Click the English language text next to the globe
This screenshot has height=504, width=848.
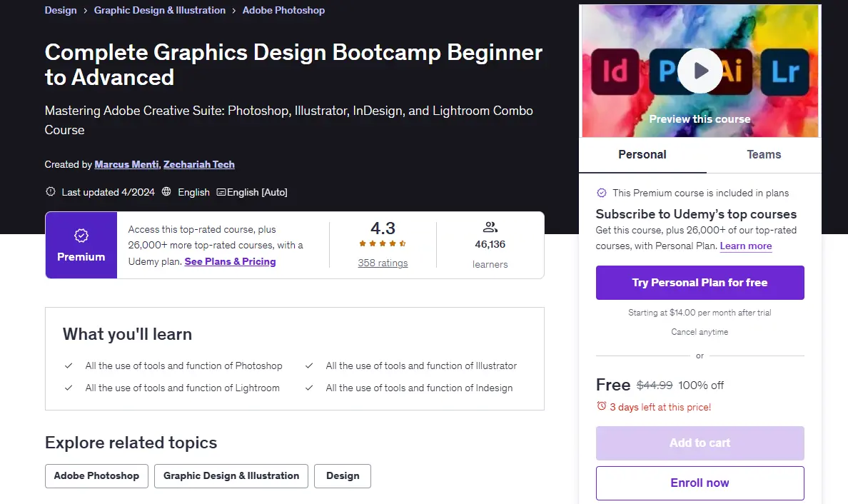coord(193,192)
